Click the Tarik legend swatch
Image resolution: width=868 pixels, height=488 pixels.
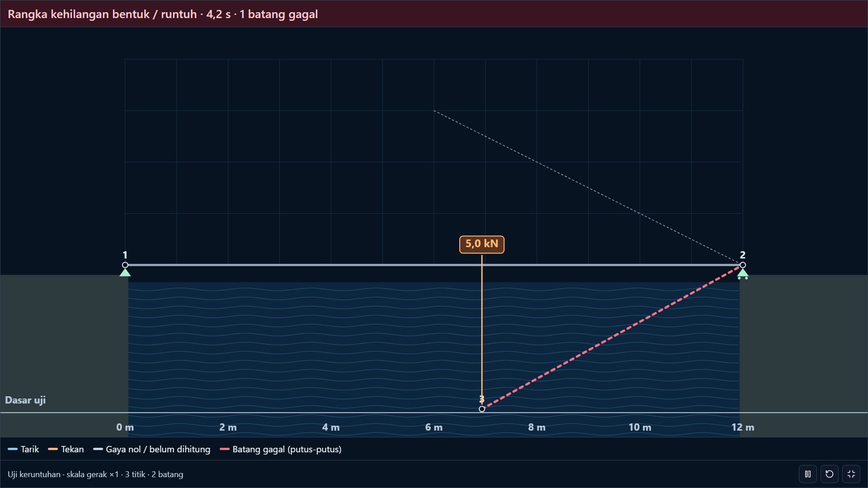pos(13,449)
